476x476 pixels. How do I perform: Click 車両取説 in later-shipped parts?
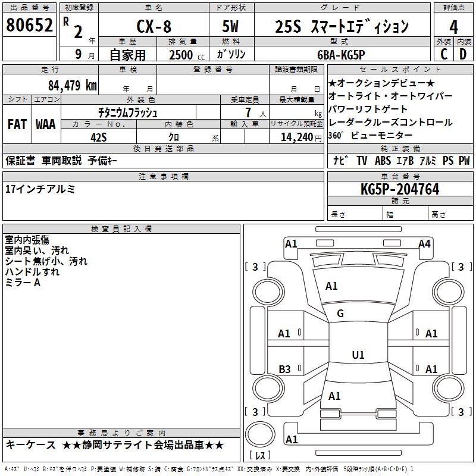62,160
